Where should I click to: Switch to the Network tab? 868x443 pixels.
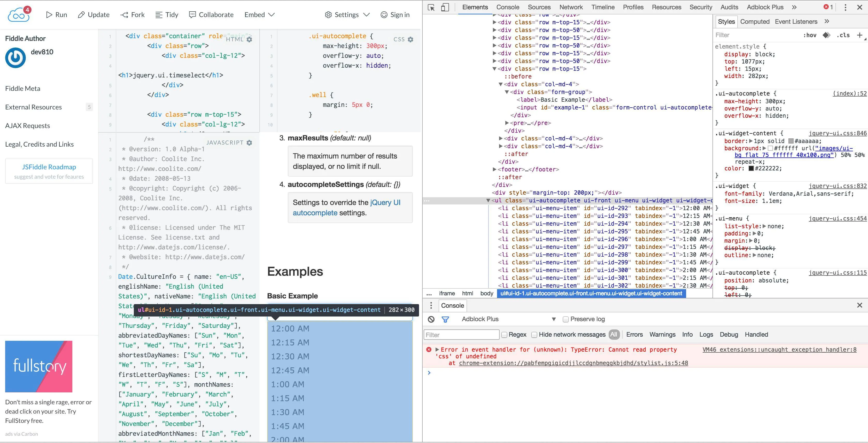tap(571, 7)
